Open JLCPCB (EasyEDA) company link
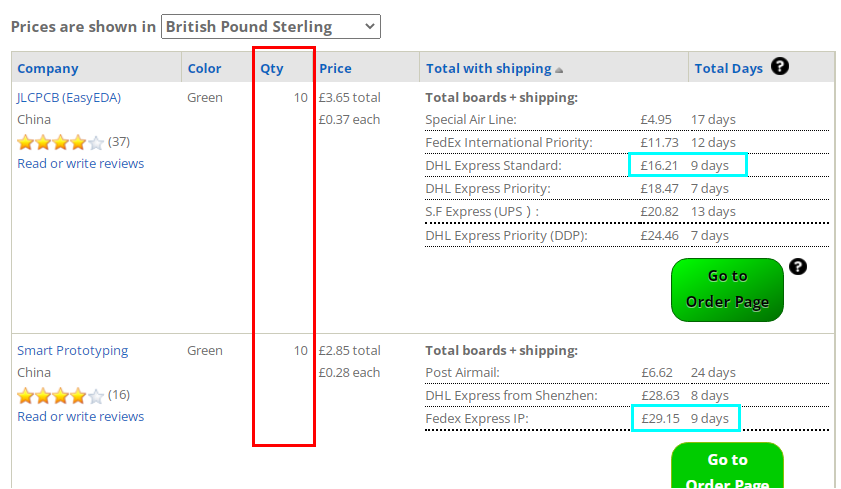Image resolution: width=841 pixels, height=489 pixels. click(69, 98)
